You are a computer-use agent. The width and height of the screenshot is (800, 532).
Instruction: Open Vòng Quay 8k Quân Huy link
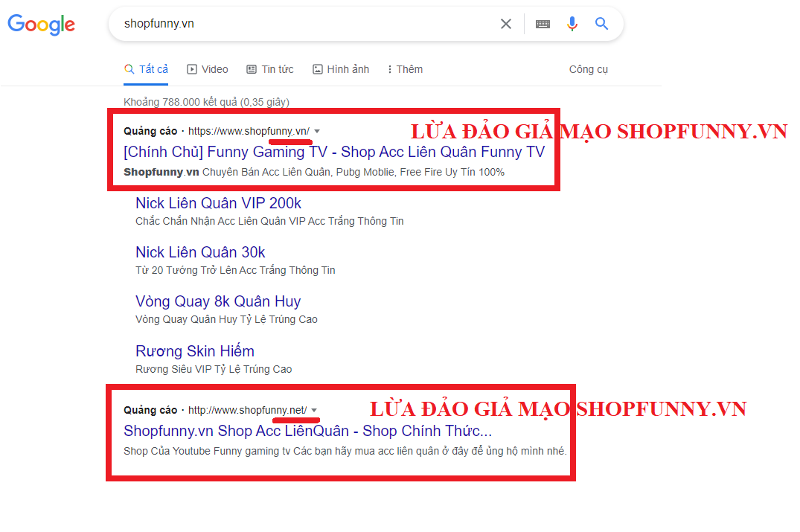tap(218, 301)
